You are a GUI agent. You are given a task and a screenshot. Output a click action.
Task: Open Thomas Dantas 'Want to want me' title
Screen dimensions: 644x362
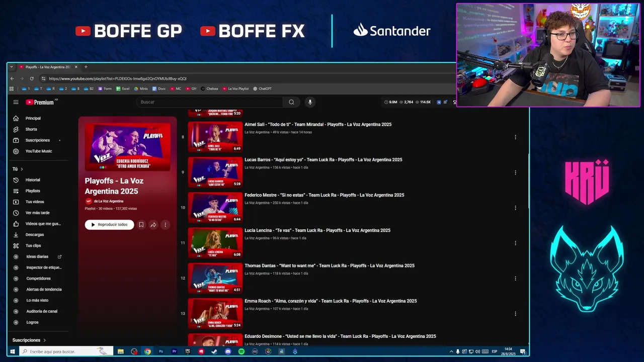click(x=330, y=266)
